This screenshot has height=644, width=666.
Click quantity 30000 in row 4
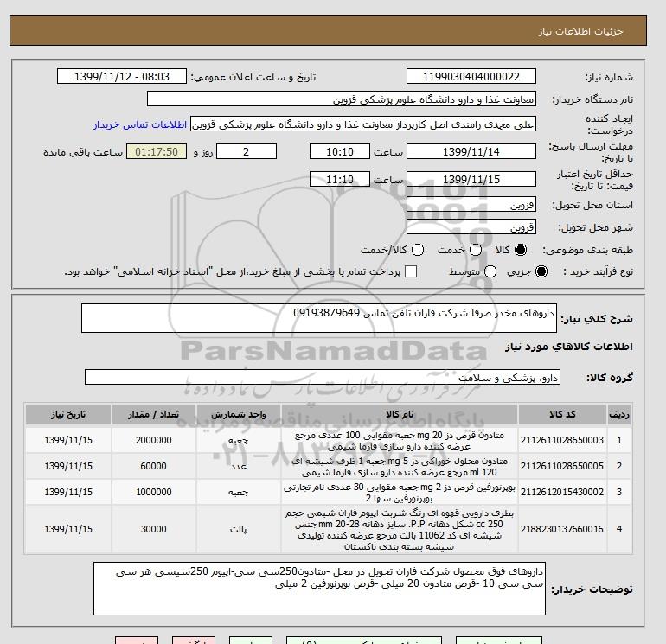pos(153,529)
